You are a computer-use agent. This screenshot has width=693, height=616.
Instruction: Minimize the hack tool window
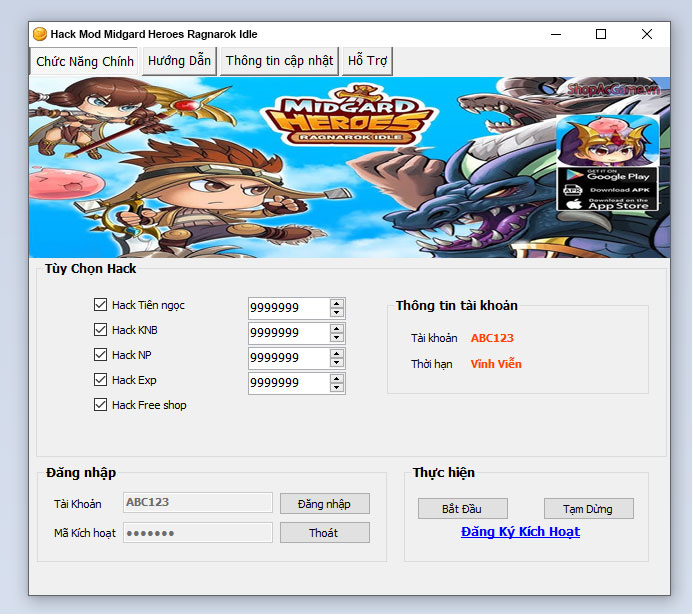556,34
